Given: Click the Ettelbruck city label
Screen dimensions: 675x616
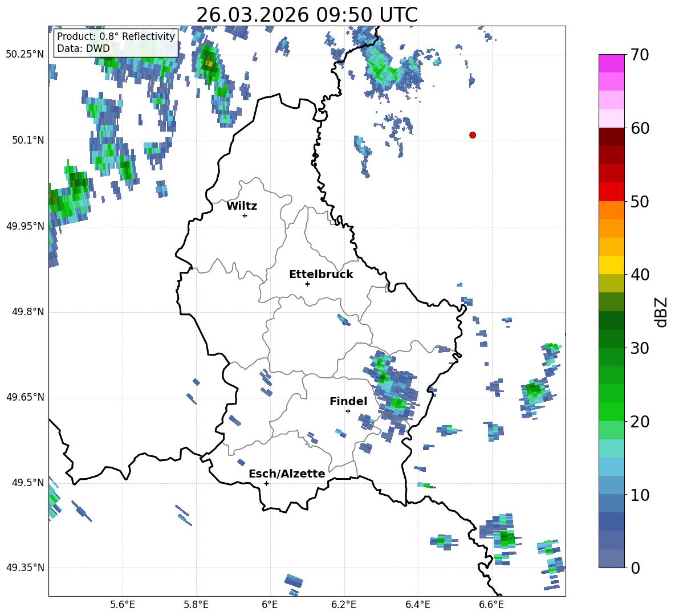Looking at the screenshot, I should [x=321, y=275].
